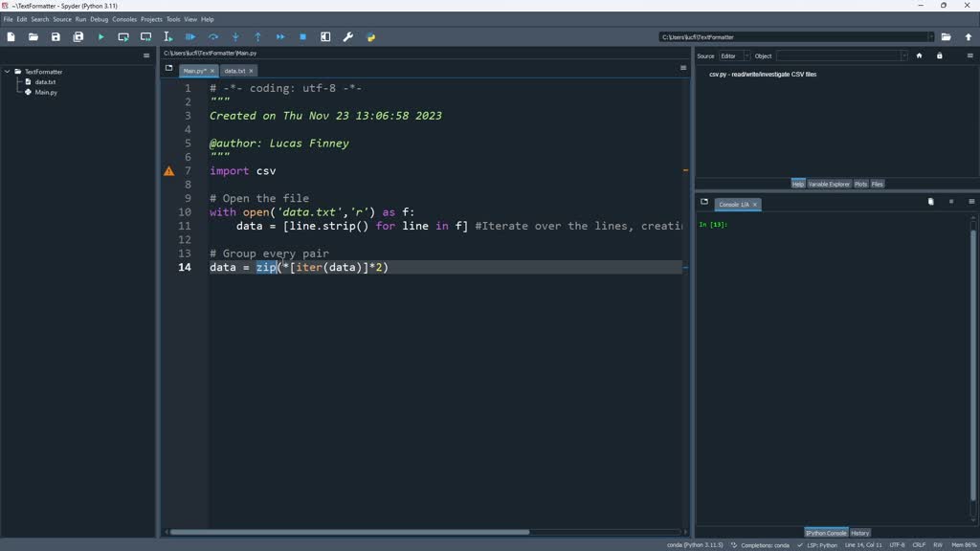The image size is (980, 551).
Task: Open the Source dropdown showing Editor
Action: pyautogui.click(x=733, y=55)
